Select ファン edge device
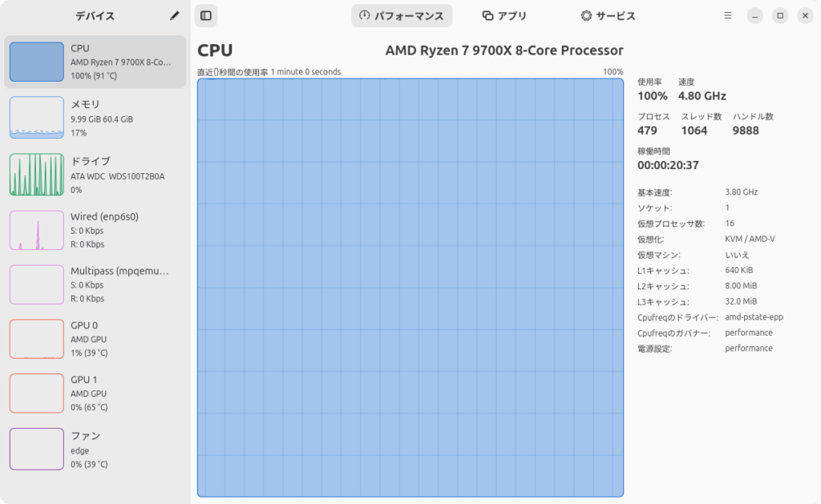821x504 pixels. pyautogui.click(x=95, y=450)
